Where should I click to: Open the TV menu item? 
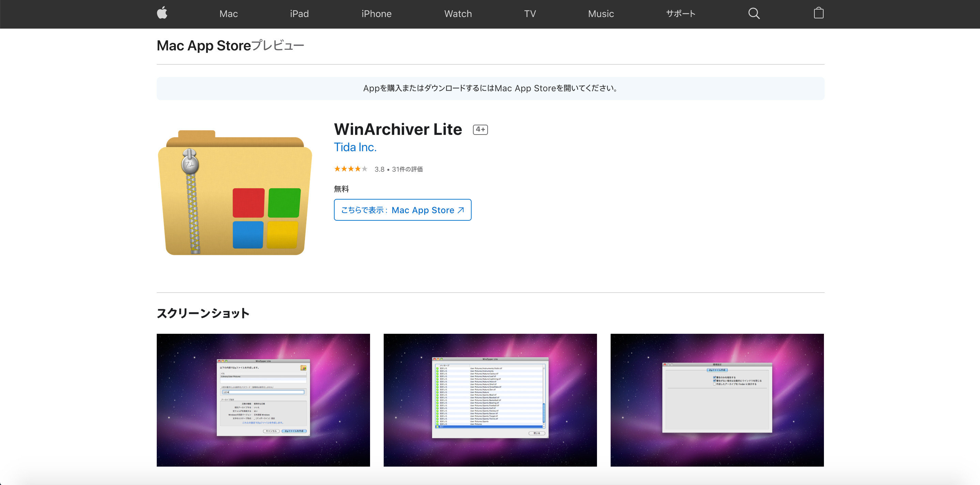tap(530, 14)
